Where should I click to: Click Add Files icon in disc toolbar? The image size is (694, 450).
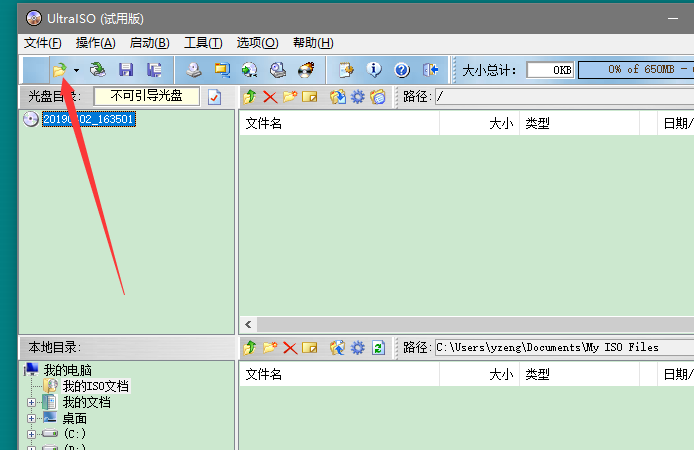point(338,96)
